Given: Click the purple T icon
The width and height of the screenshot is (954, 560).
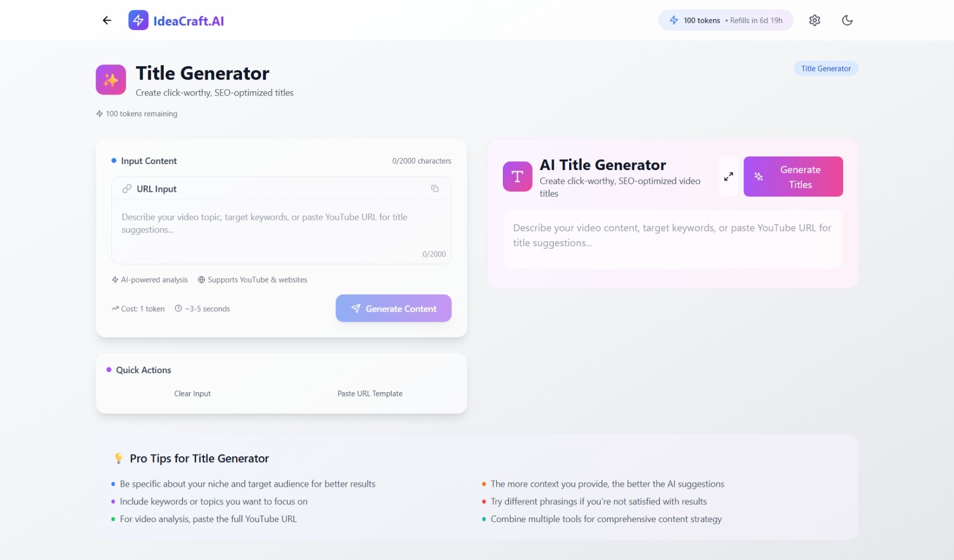Looking at the screenshot, I should (x=517, y=177).
